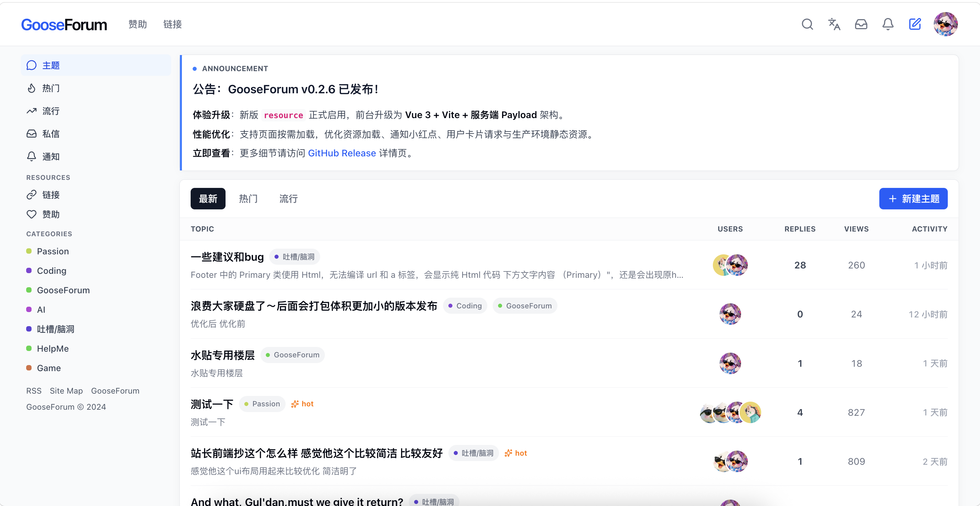The height and width of the screenshot is (506, 980).
Task: Click the flame icon for 热门 in sidebar
Action: (x=32, y=88)
